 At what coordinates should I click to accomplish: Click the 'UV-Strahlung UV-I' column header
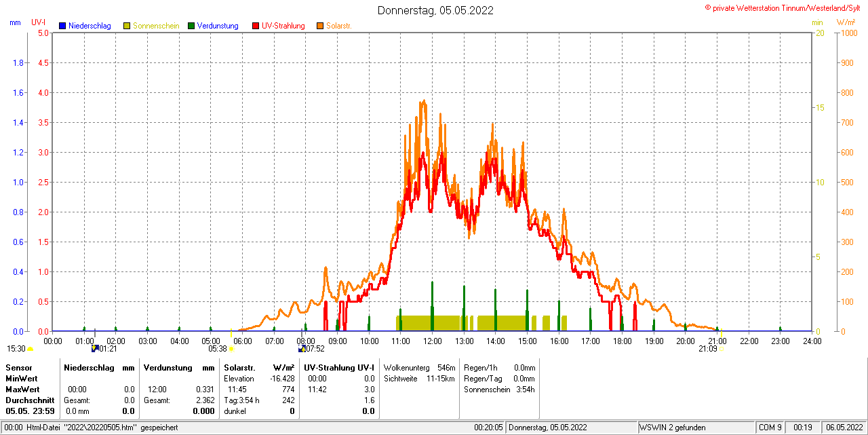[x=339, y=367]
